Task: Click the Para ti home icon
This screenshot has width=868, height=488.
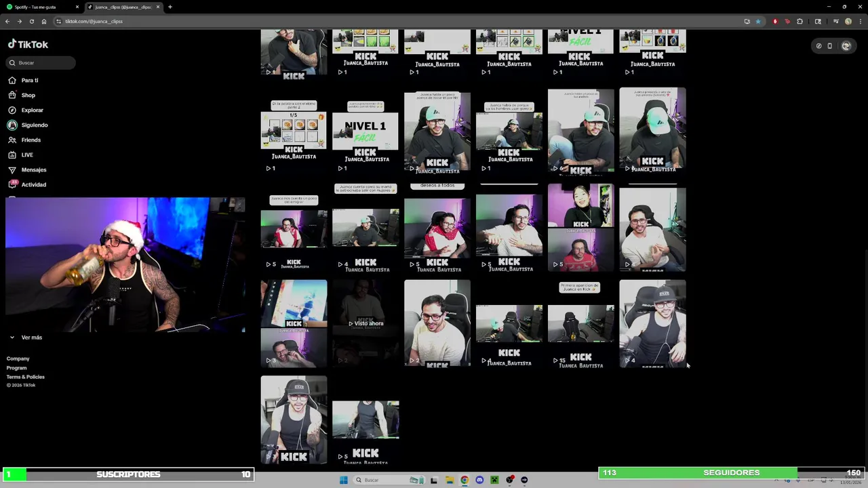Action: (x=12, y=80)
